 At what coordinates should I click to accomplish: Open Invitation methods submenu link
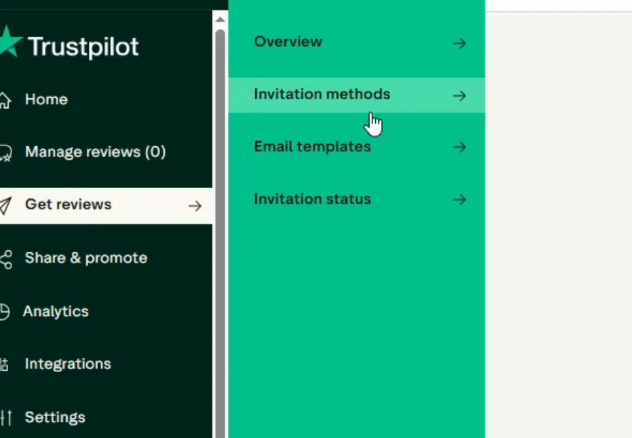(357, 95)
